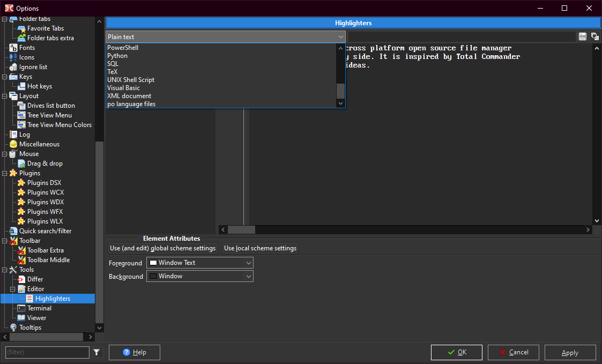This screenshot has width=602, height=364.
Task: Click the copy icon at top right
Action: [x=594, y=36]
